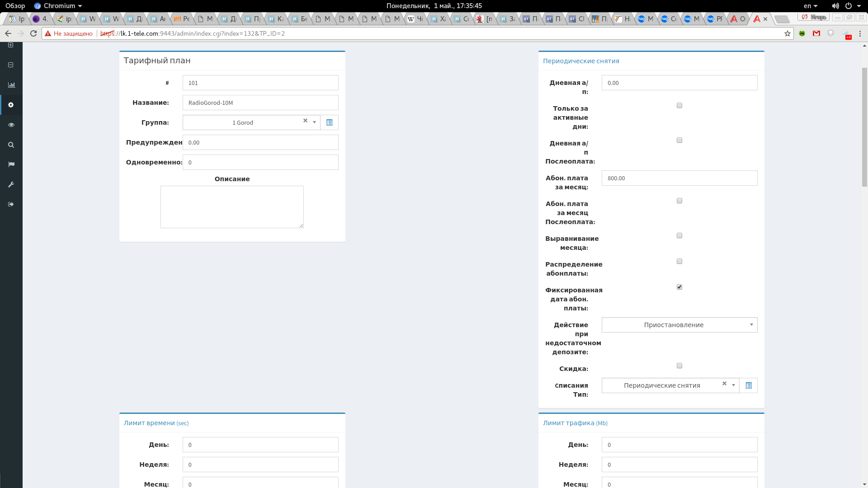Click into the tariff # 101 field
The image size is (868, 488).
pyautogui.click(x=260, y=83)
